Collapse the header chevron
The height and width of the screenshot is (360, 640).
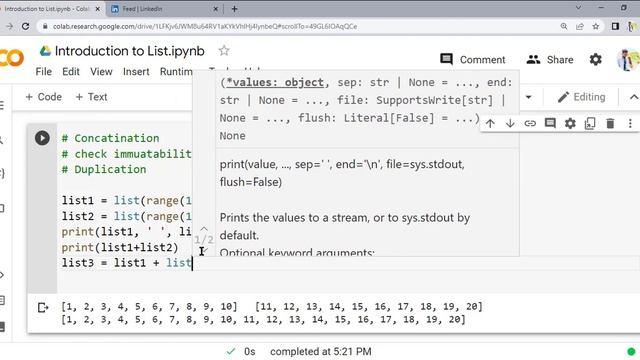coord(633,97)
